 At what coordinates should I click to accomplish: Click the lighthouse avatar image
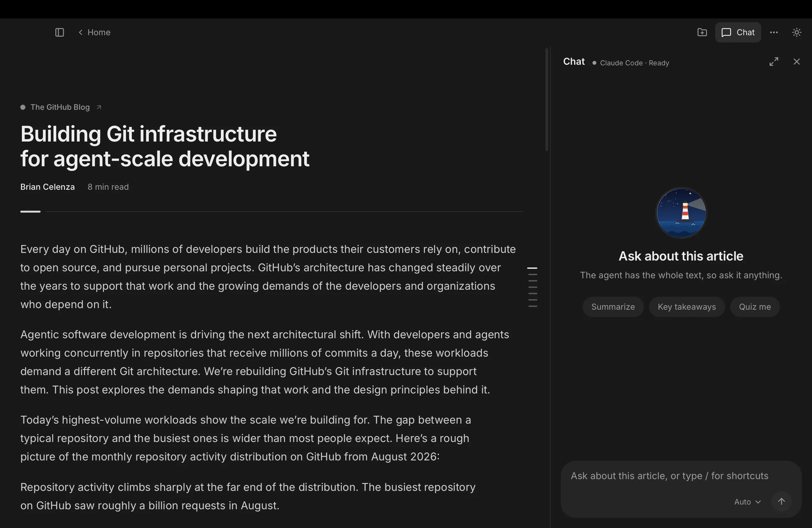click(x=681, y=213)
